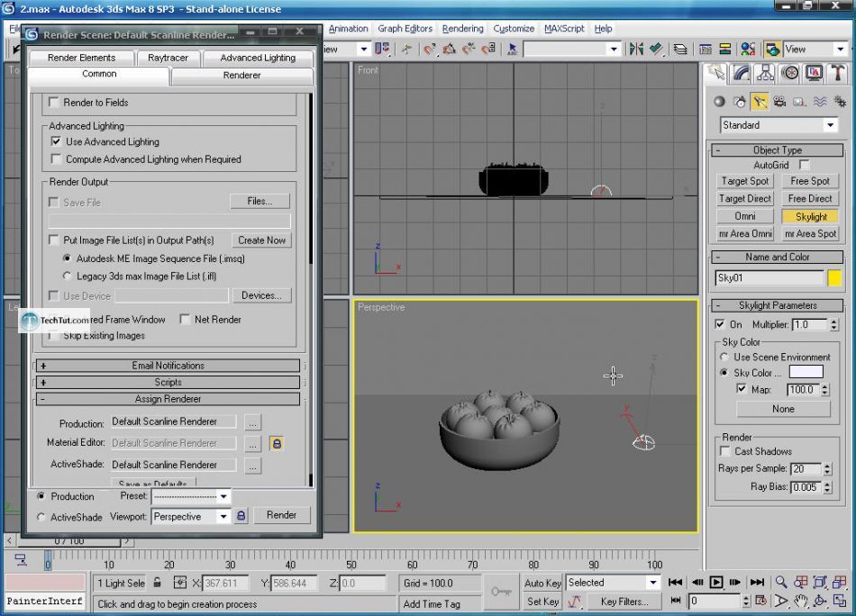
Task: Select the Systems gears category icon
Action: [840, 102]
